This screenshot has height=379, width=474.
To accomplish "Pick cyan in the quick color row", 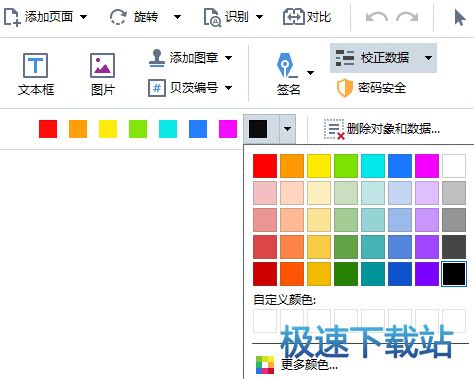I will [168, 129].
